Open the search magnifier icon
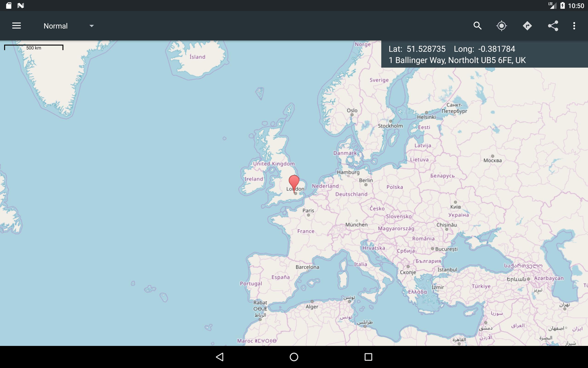This screenshot has width=588, height=368. click(x=478, y=26)
